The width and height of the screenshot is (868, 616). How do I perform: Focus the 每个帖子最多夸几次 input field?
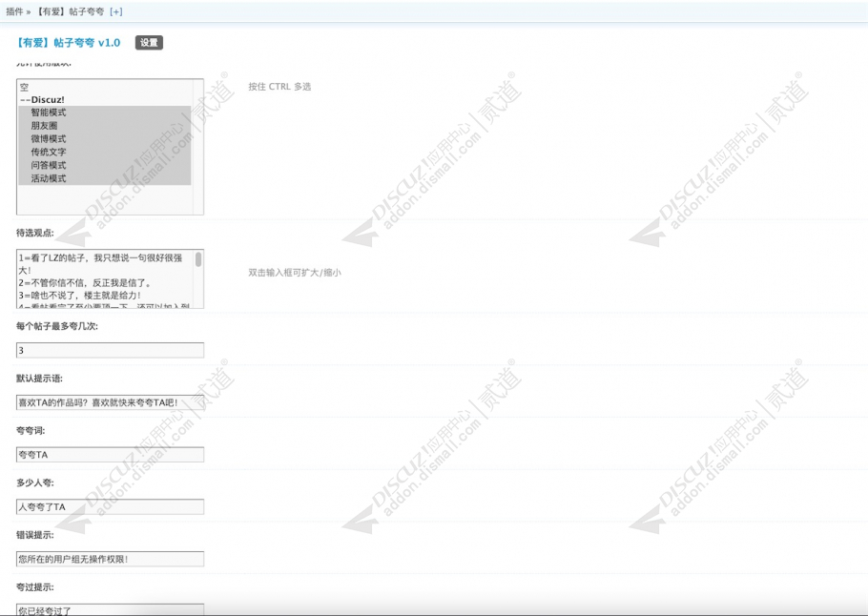(110, 350)
